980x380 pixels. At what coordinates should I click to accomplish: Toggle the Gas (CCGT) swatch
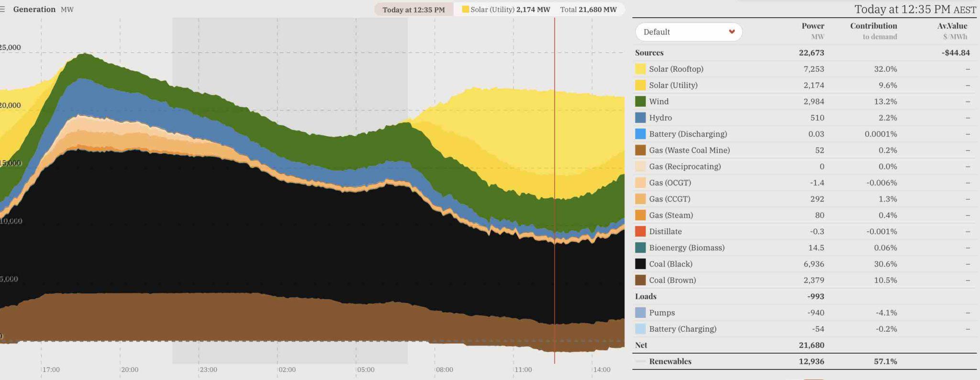tap(640, 199)
